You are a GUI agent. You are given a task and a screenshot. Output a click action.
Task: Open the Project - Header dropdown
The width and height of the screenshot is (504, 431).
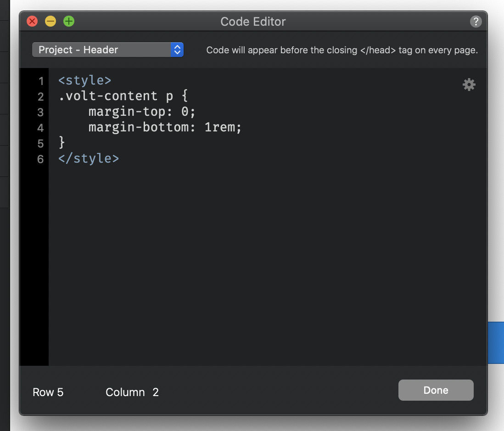point(102,50)
